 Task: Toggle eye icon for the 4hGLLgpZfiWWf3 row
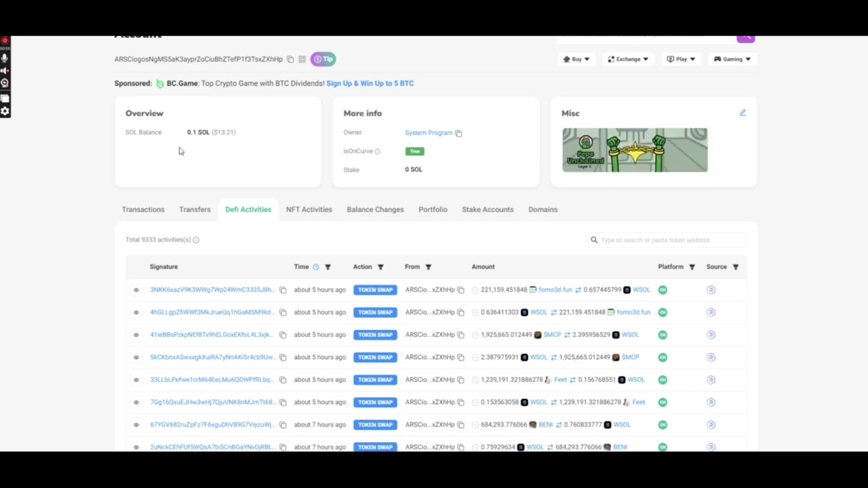(x=136, y=312)
